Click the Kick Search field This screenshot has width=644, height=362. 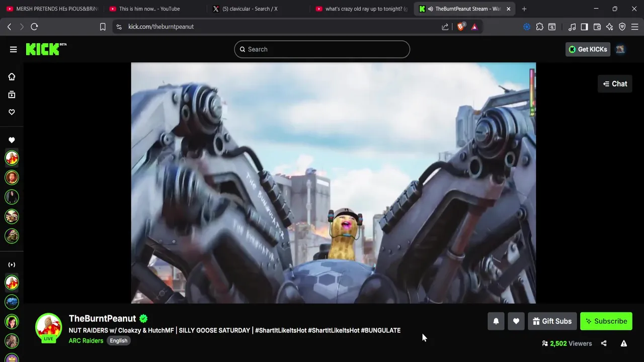[322, 49]
